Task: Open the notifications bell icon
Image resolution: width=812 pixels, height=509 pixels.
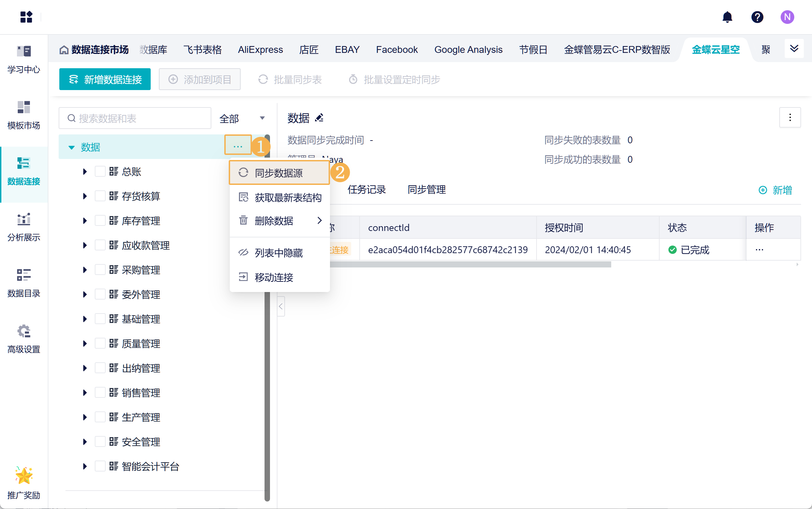Action: click(727, 17)
